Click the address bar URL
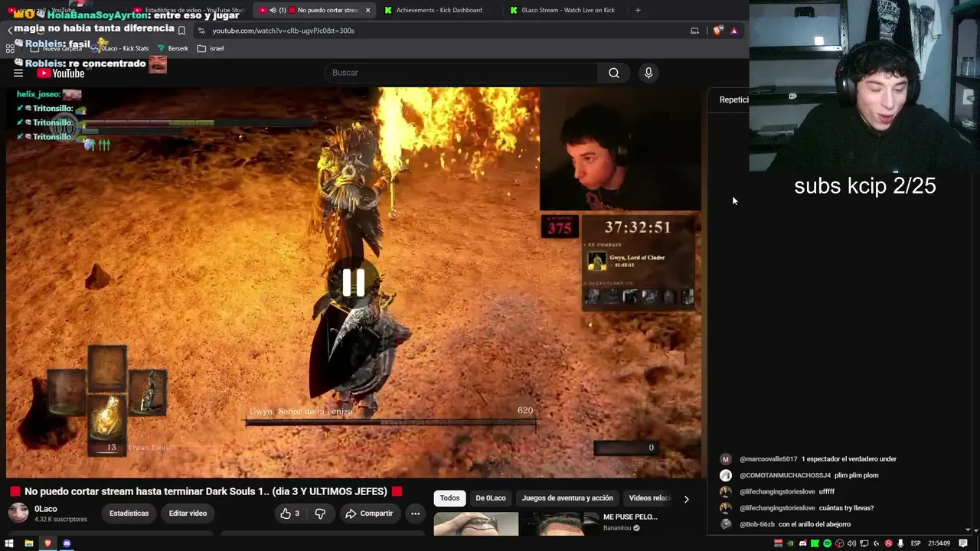Screen dimensions: 980x551 [283, 31]
